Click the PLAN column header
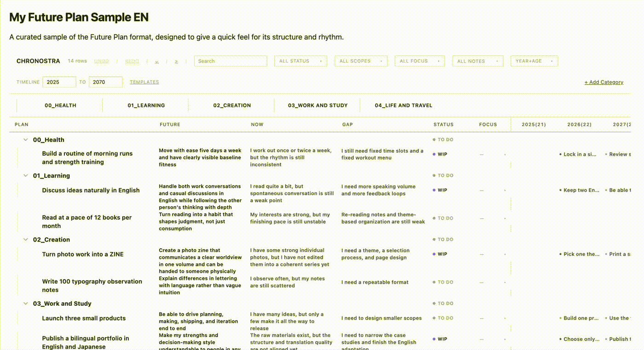 pyautogui.click(x=22, y=125)
